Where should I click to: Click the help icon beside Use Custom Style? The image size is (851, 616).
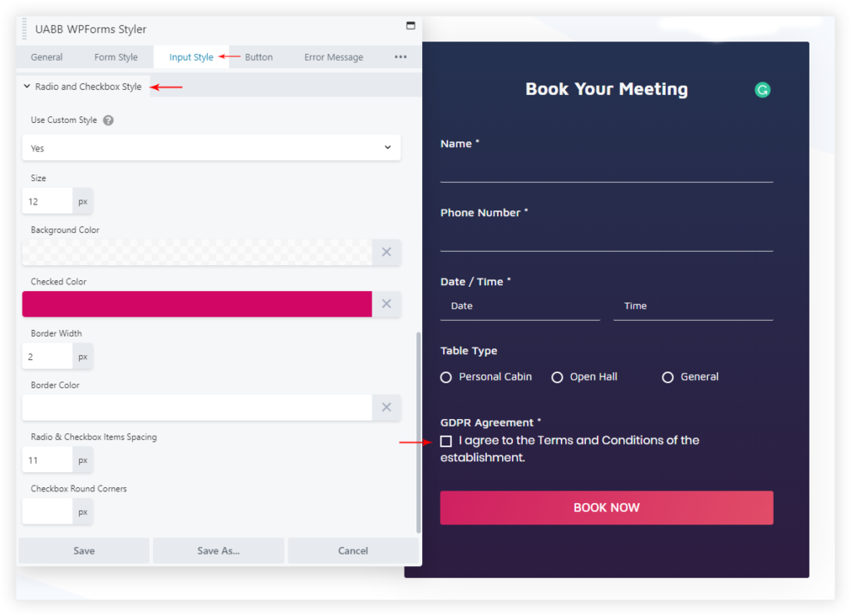pos(108,120)
